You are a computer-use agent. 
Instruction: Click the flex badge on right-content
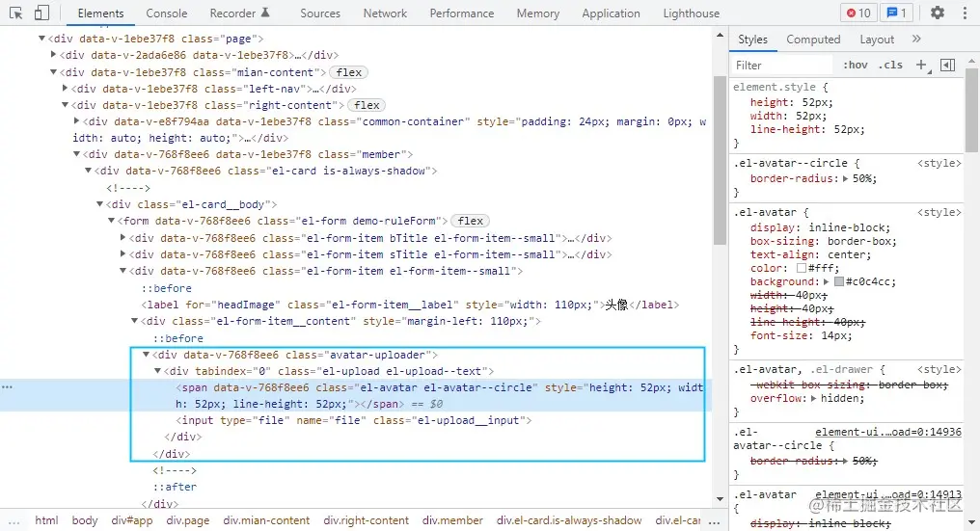point(367,105)
